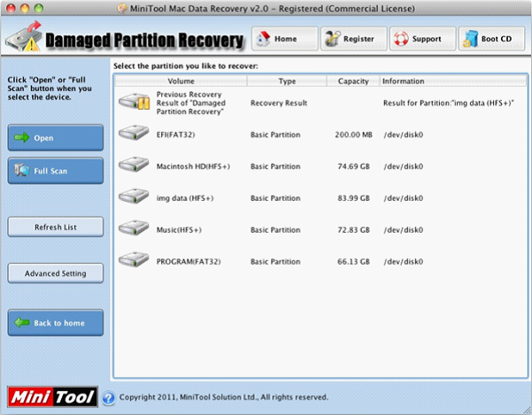This screenshot has height=415, width=532.
Task: Click the "66.13 GB" capacity cell
Action: 353,262
